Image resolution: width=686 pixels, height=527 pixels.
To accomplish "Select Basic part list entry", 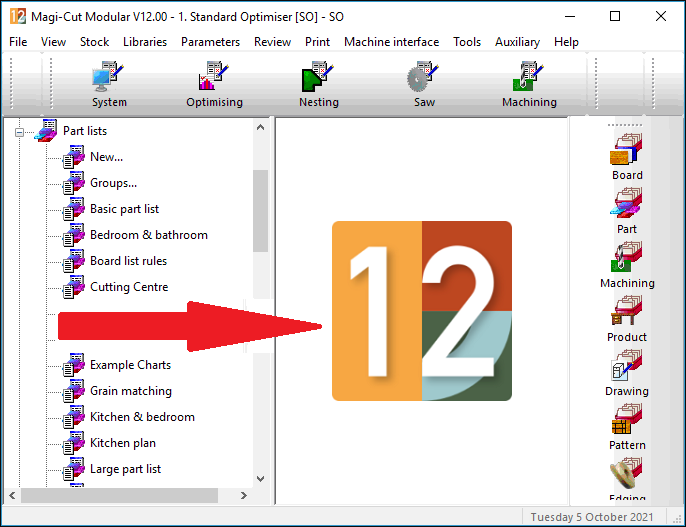I will click(124, 209).
